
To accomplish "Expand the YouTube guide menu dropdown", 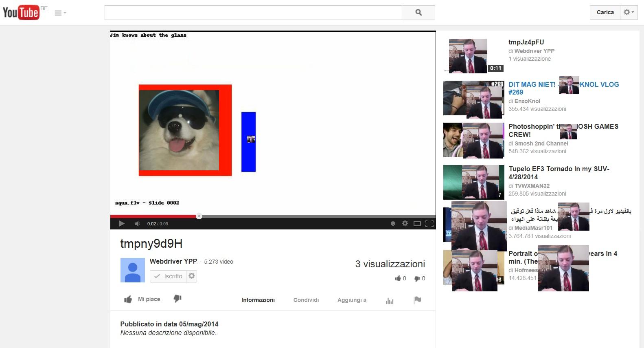I will (x=60, y=13).
